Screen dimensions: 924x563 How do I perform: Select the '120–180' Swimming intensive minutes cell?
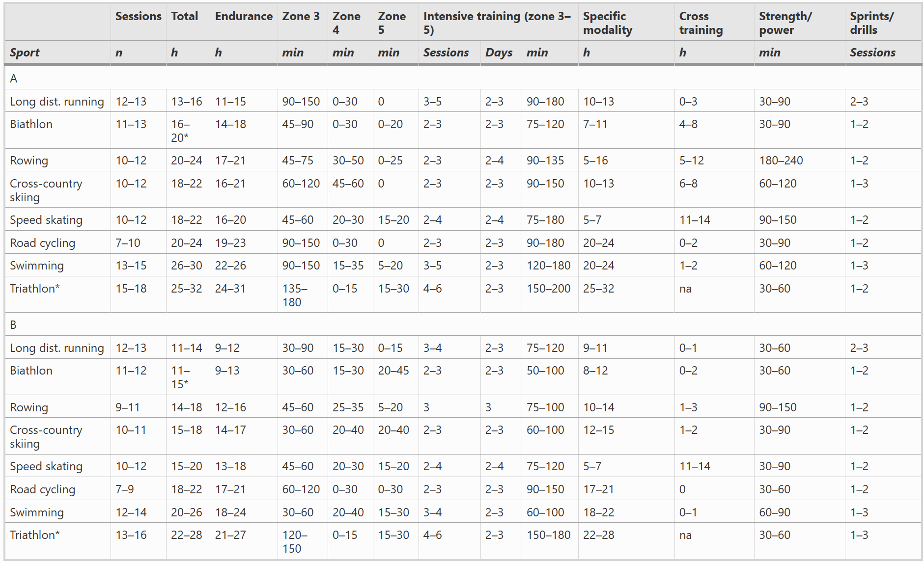548,266
